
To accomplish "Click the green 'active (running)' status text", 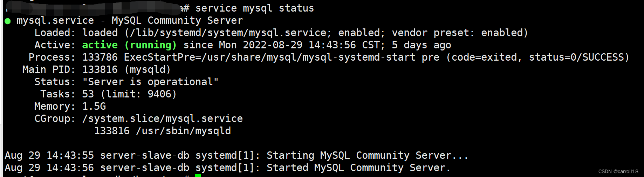I will coord(129,45).
